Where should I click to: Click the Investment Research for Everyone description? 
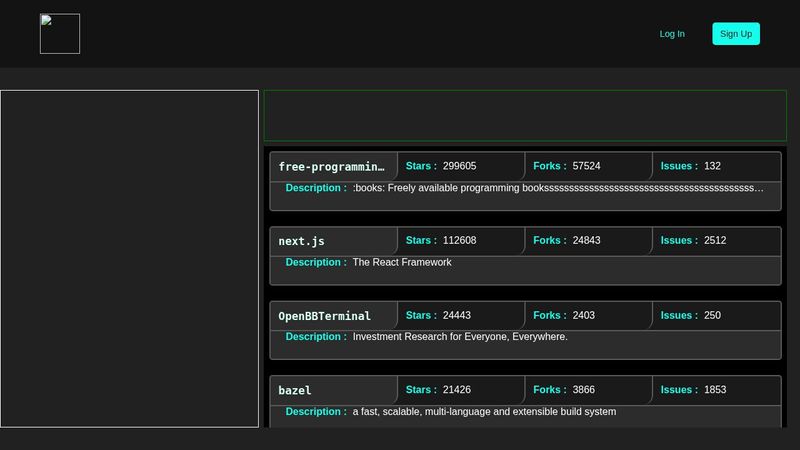click(460, 337)
